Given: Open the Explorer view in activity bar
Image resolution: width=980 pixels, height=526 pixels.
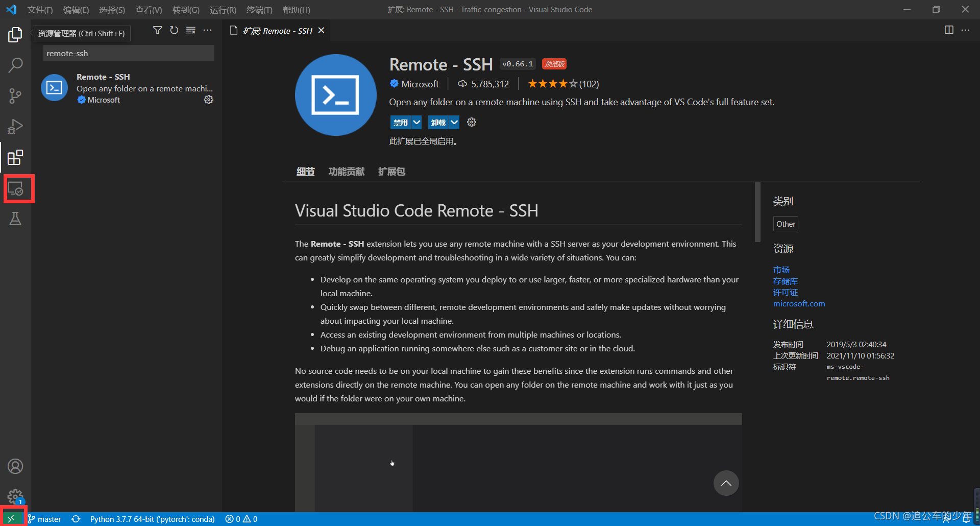Looking at the screenshot, I should (15, 35).
